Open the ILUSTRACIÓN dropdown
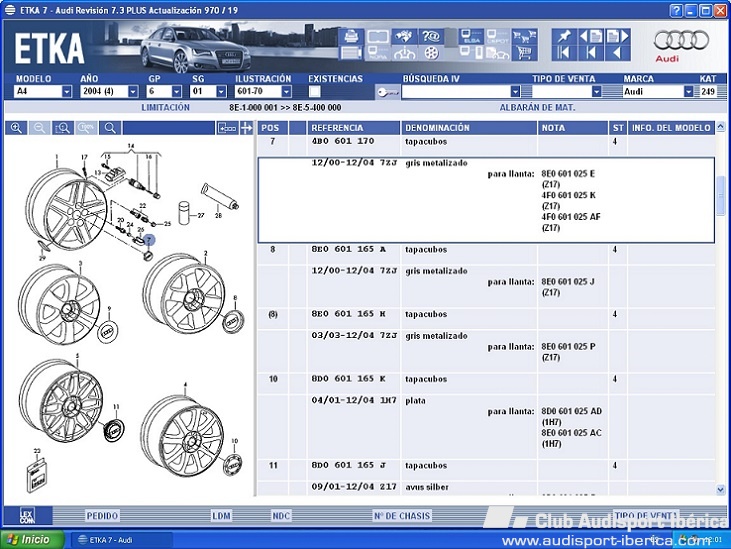This screenshot has width=731, height=549. [287, 91]
